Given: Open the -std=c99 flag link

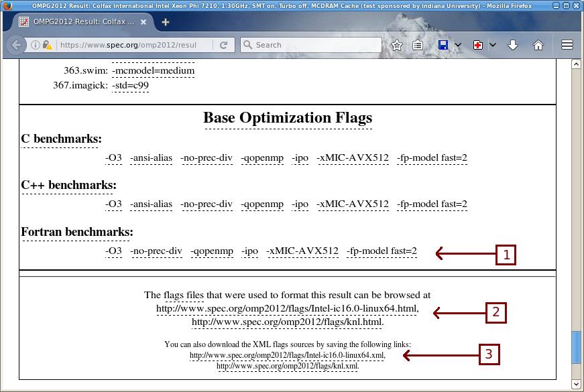Looking at the screenshot, I should coord(131,86).
